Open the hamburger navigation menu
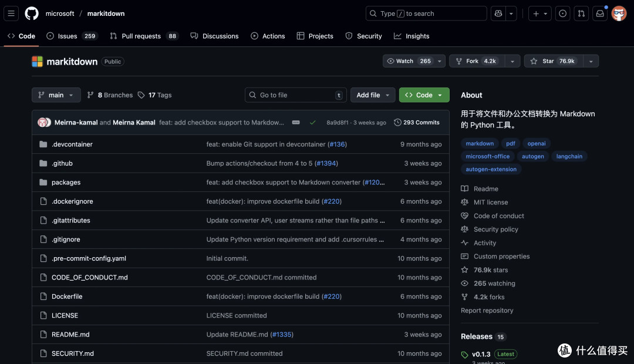This screenshot has width=634, height=364. tap(11, 14)
